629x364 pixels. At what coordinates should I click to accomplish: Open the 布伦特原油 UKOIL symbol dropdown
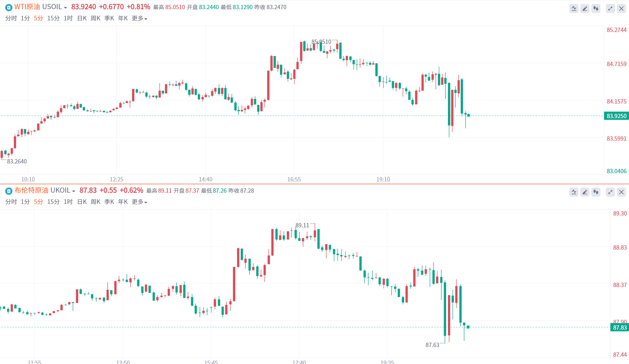(x=73, y=191)
